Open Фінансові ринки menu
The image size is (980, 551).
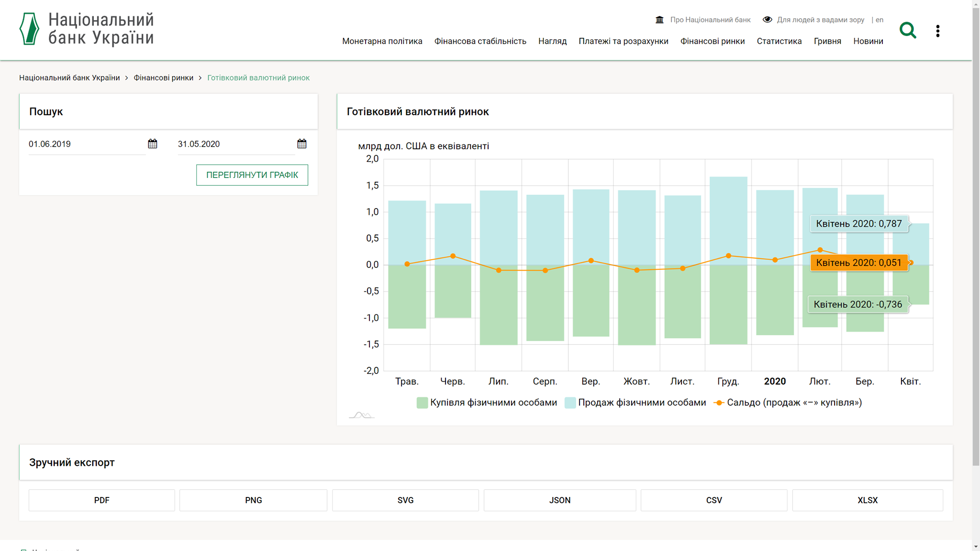(712, 41)
